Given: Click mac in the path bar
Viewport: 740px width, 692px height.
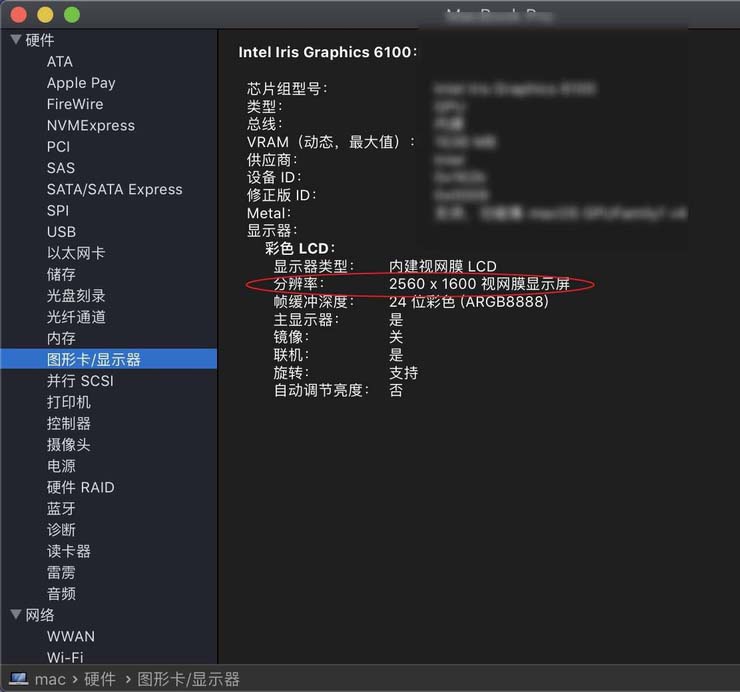Looking at the screenshot, I should tap(50, 679).
